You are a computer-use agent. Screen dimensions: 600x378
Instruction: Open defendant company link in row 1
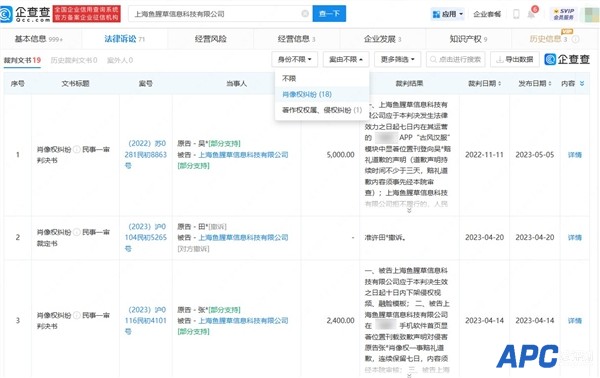coord(243,155)
